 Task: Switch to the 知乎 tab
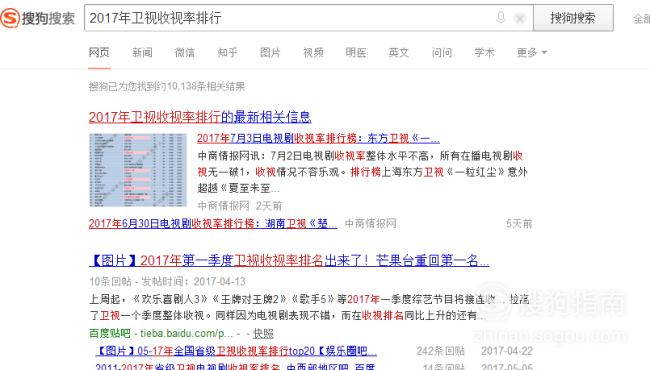(x=228, y=53)
